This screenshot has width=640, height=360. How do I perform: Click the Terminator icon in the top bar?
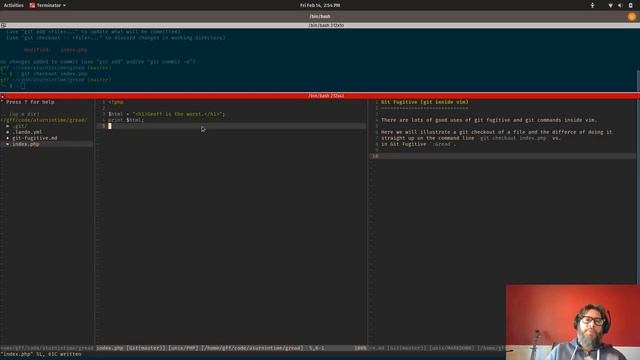(32, 5)
